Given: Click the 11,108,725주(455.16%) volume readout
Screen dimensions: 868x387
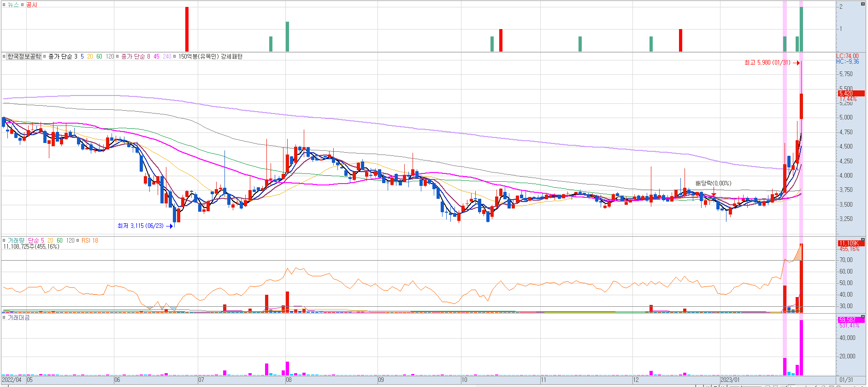Looking at the screenshot, I should point(31,247).
